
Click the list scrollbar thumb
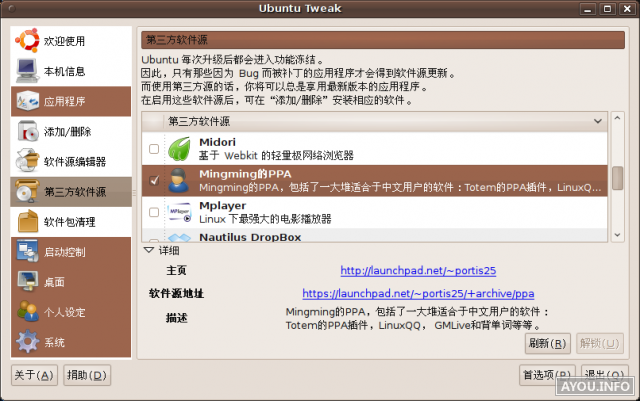(618, 178)
